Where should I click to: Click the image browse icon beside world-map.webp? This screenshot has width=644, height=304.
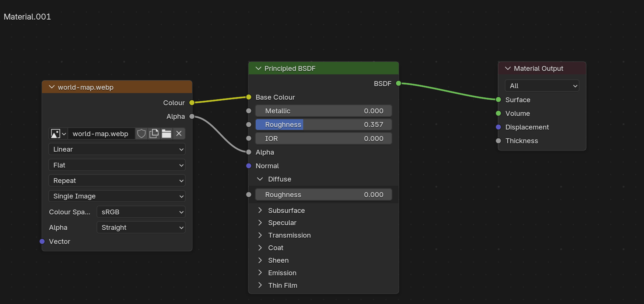tap(58, 134)
